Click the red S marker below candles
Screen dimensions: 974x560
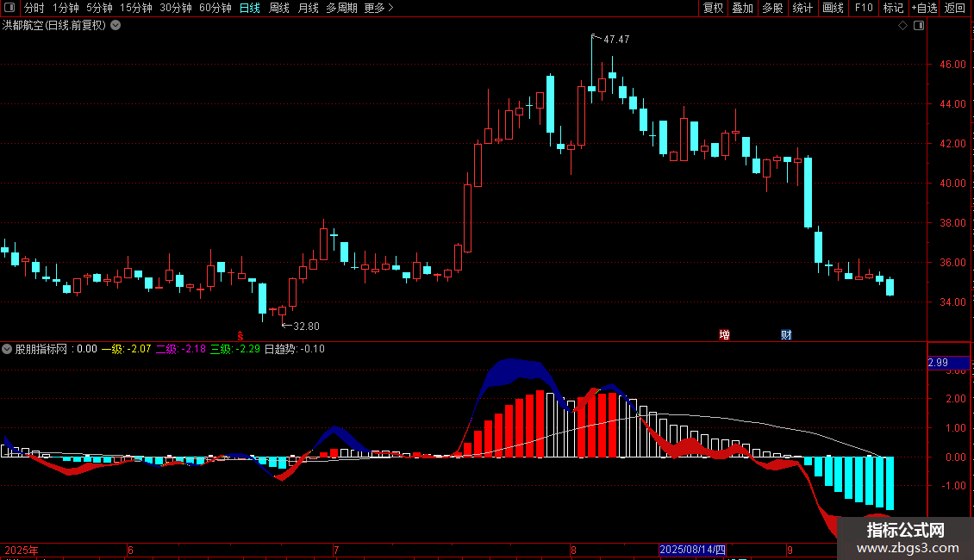240,336
